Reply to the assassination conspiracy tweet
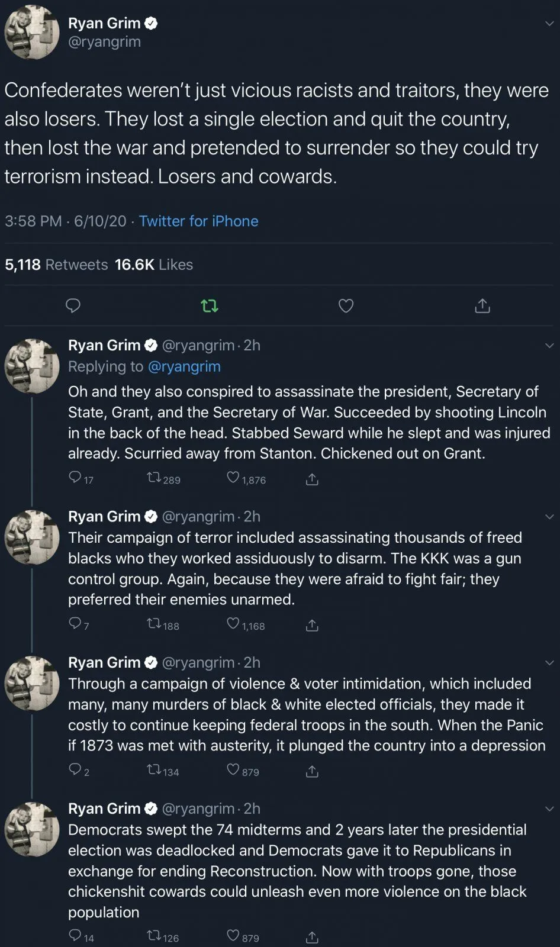The width and height of the screenshot is (560, 947). click(x=75, y=477)
